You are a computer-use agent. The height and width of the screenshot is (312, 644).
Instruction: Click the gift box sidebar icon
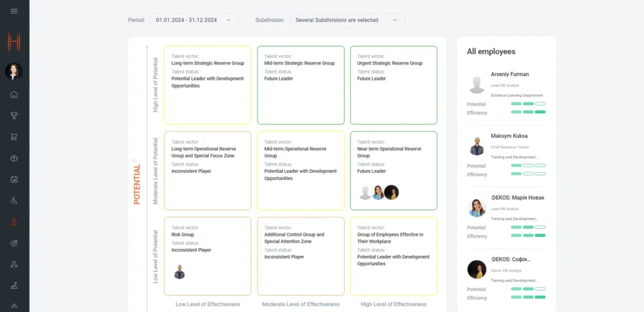tap(14, 158)
